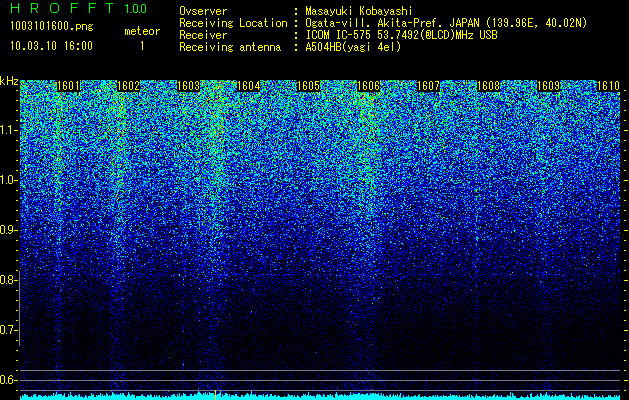This screenshot has height=400, width=629.
Task: Click the 1.1 frequency axis label
Action: pos(8,130)
